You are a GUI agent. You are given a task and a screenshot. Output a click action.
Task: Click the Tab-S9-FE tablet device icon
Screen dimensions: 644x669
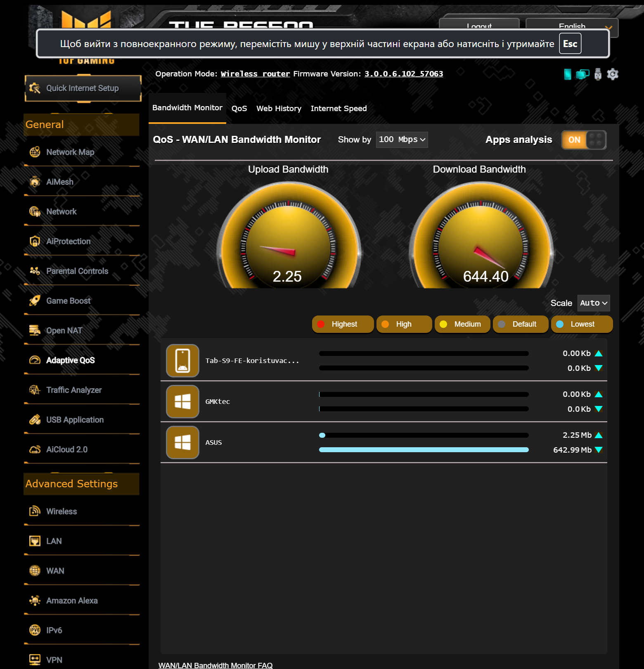[x=182, y=361]
